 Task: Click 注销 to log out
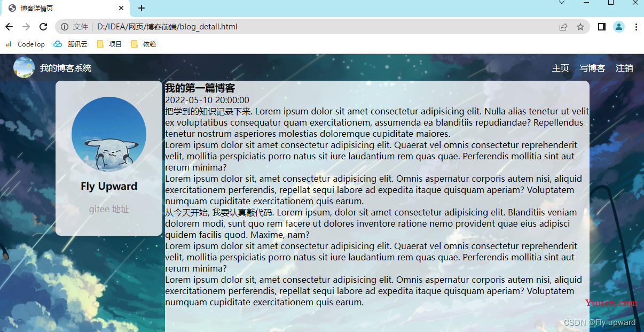tap(624, 68)
